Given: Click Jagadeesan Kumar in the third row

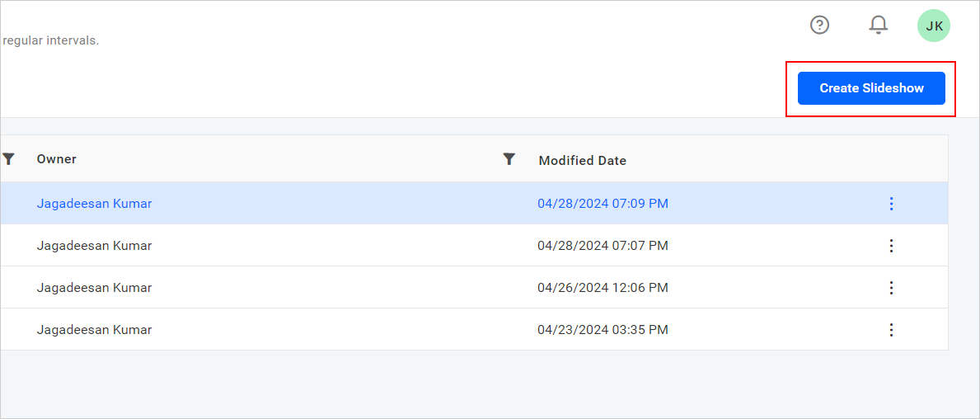Looking at the screenshot, I should [94, 288].
